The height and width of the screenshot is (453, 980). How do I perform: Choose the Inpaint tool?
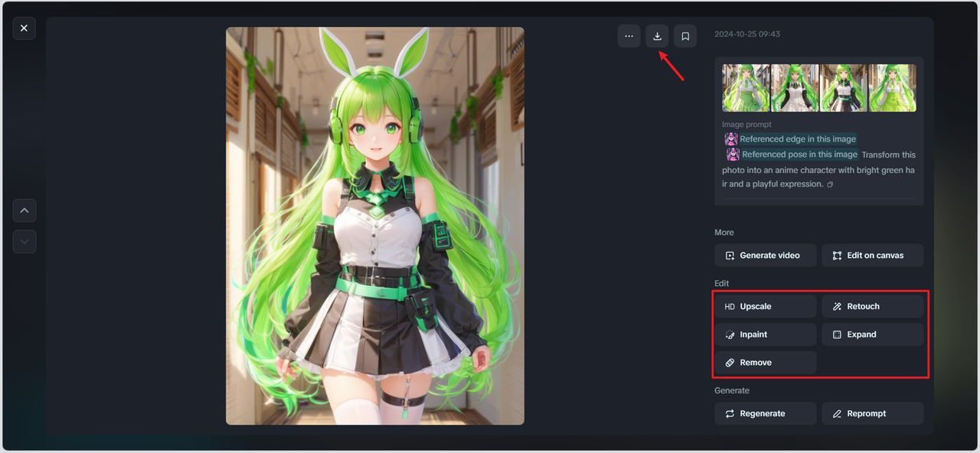point(766,334)
